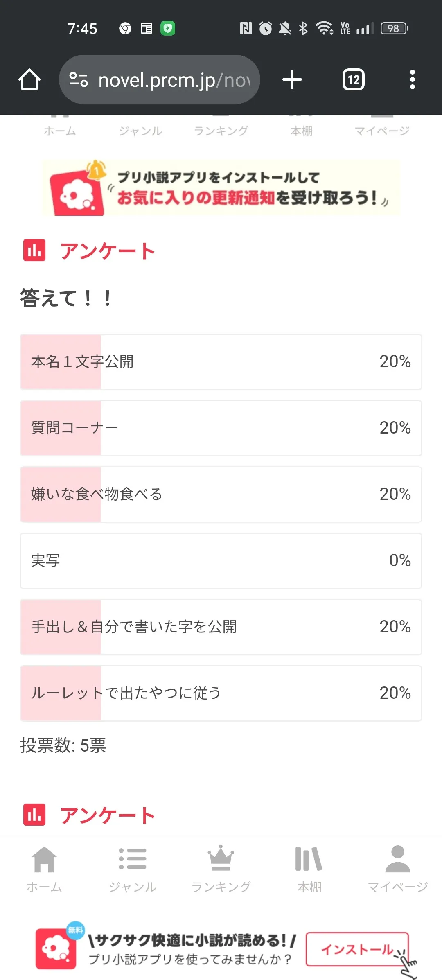Open ランキング crown in bottom navigation
Image resolution: width=442 pixels, height=980 pixels.
click(x=221, y=869)
